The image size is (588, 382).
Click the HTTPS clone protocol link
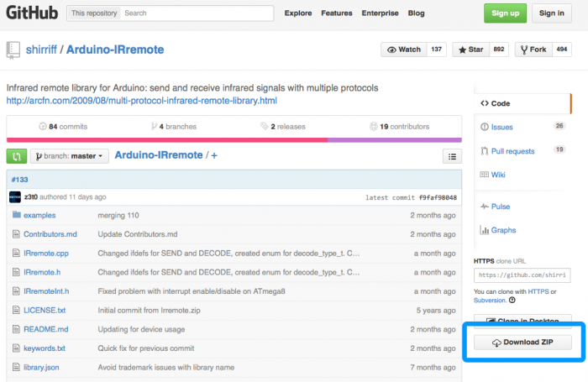(538, 291)
